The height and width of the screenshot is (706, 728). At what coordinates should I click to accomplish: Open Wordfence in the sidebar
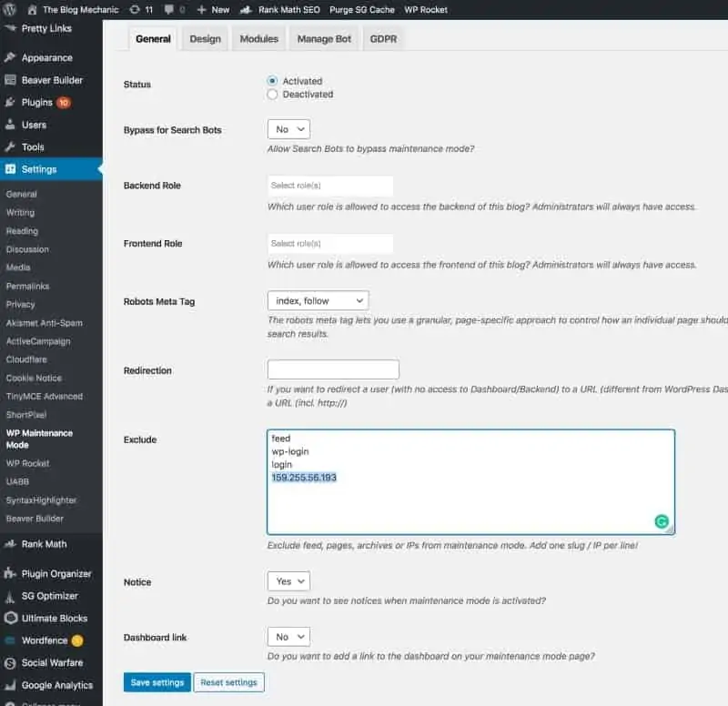click(x=44, y=640)
